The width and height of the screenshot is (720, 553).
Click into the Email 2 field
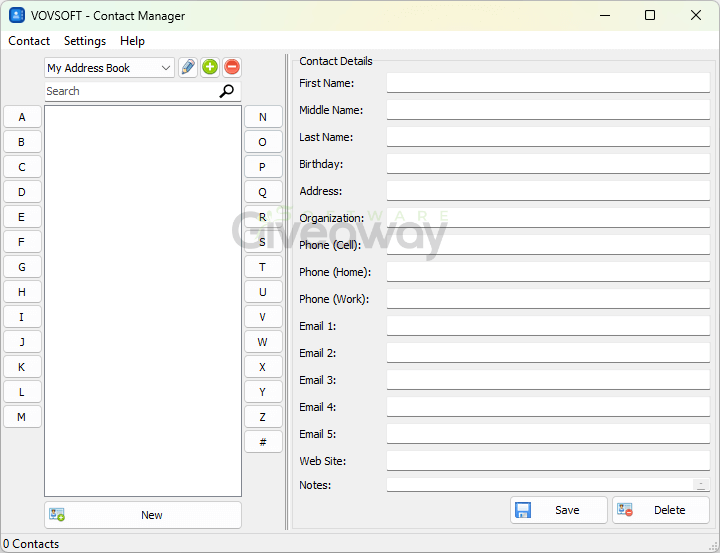pos(548,353)
